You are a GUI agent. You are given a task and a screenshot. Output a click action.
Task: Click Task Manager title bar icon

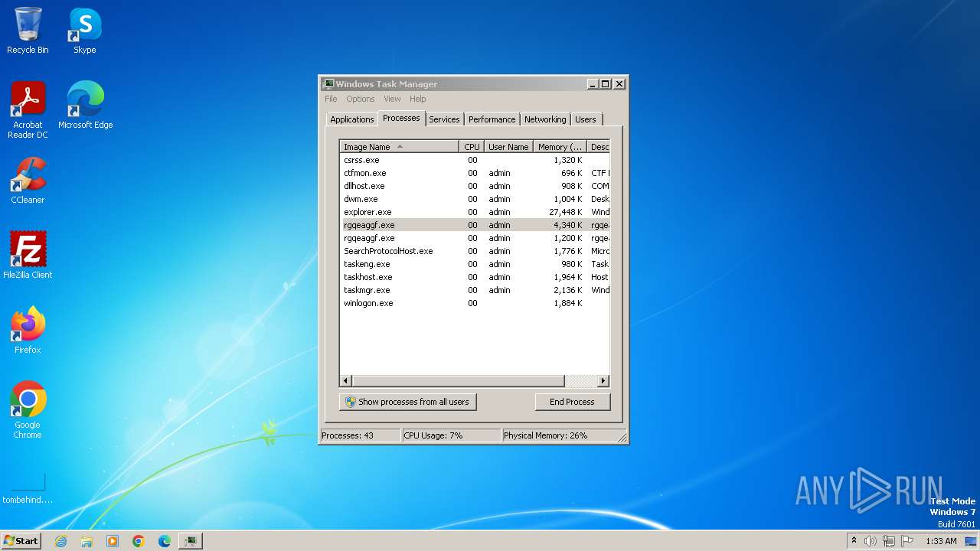[x=328, y=84]
